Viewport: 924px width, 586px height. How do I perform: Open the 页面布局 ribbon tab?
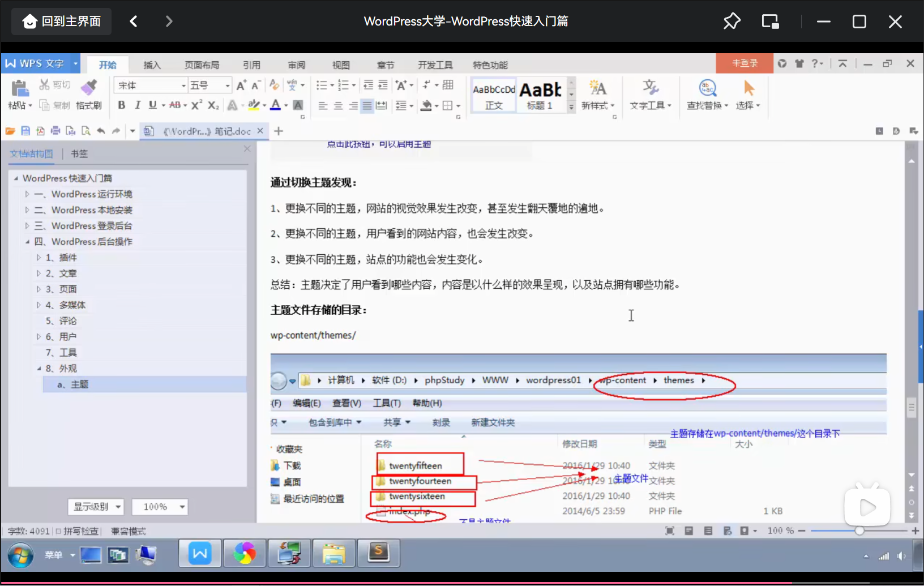202,65
